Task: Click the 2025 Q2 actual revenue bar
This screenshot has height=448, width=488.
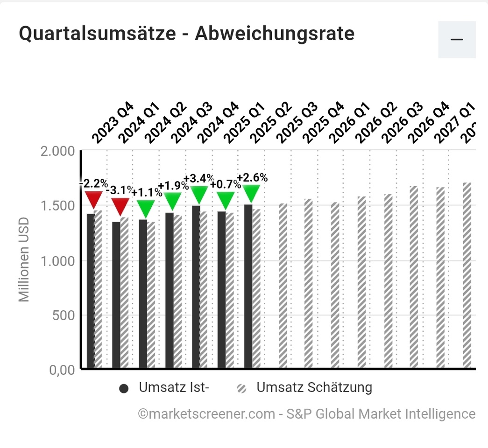Action: tap(248, 286)
